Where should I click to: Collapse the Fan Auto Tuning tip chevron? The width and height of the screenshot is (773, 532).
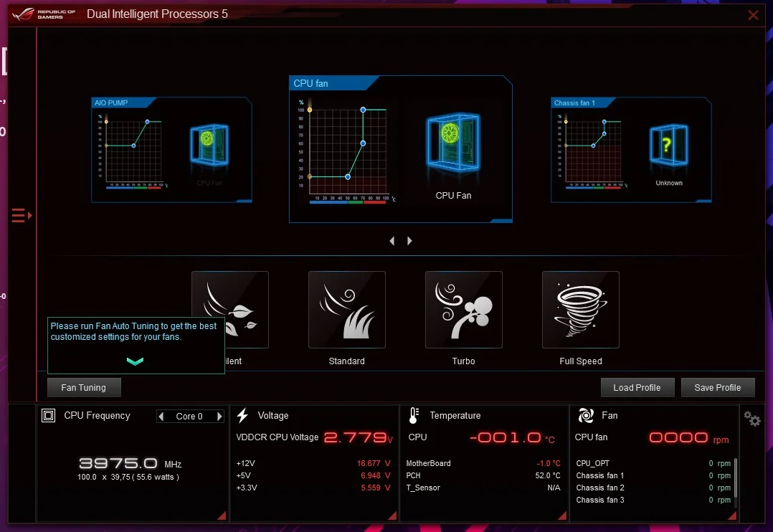[135, 361]
